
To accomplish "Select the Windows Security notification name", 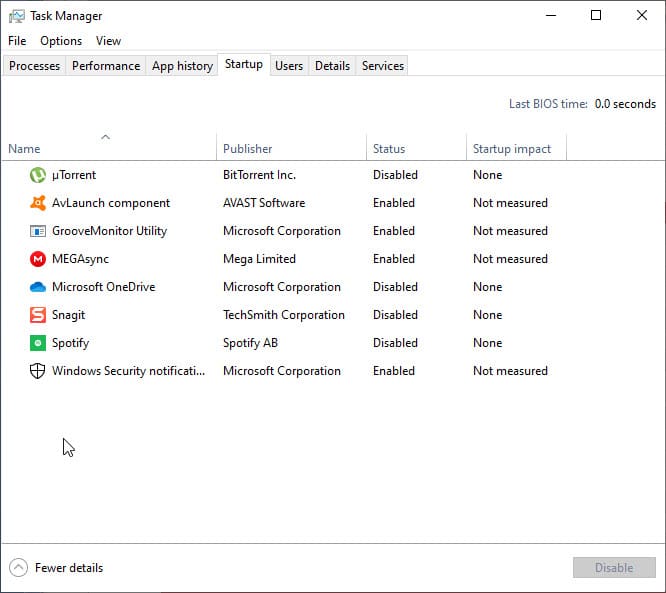I will pos(128,371).
